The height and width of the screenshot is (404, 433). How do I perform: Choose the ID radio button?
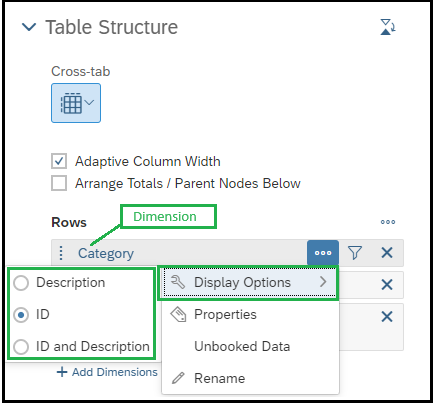21,315
